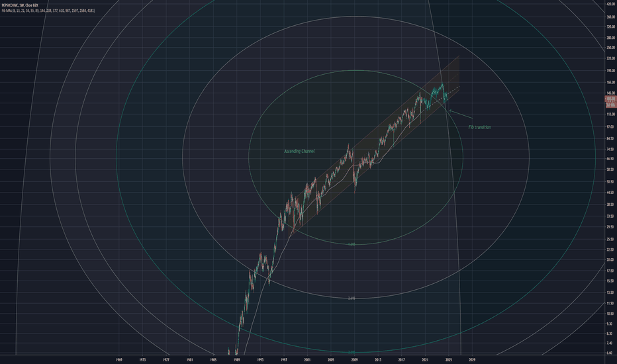Image resolution: width=617 pixels, height=364 pixels.
Task: Click the 50.50 price axis label
Action: click(x=610, y=182)
